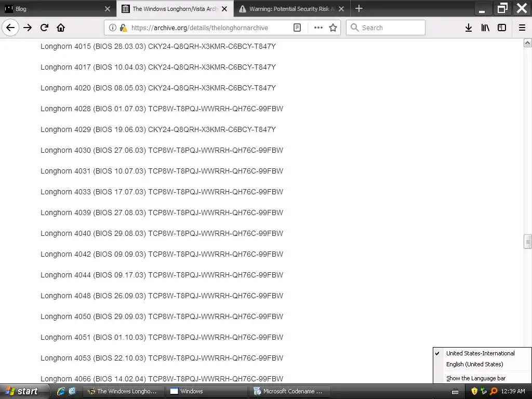Viewport: 532px width, 399px height.
Task: Click the Longhorn 4020 (BIOS 08.05.03) line
Action: (158, 88)
